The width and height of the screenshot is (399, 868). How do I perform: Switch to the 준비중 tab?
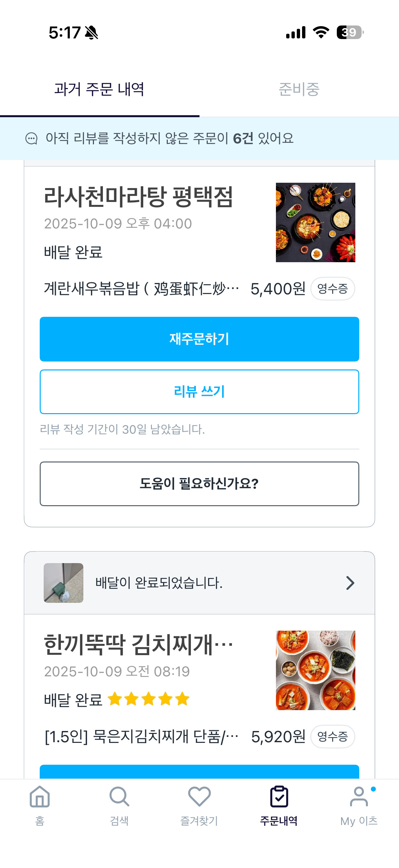(x=299, y=89)
